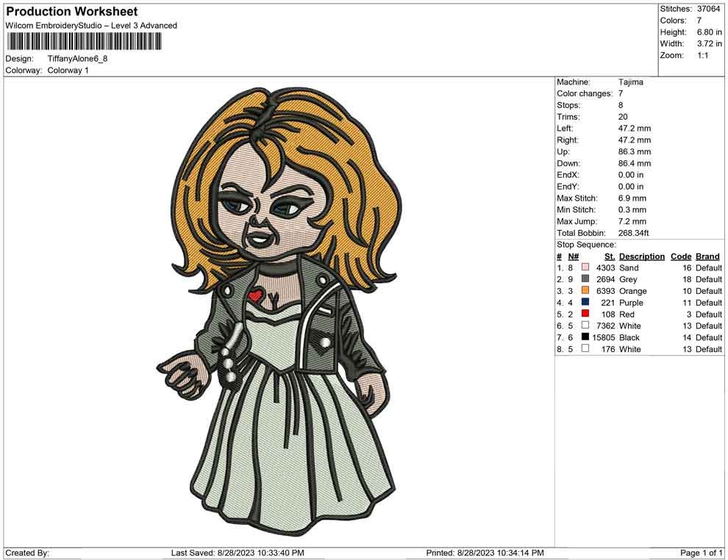Click the Color changes value '7'
This screenshot has height=560, width=728.
(x=621, y=94)
